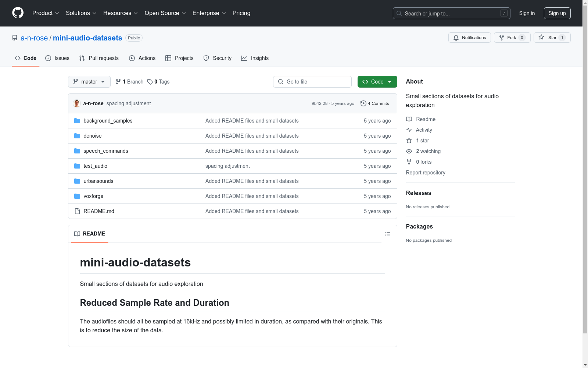Click the magnifier icon in the search box
This screenshot has height=368, width=588.
[x=399, y=13]
